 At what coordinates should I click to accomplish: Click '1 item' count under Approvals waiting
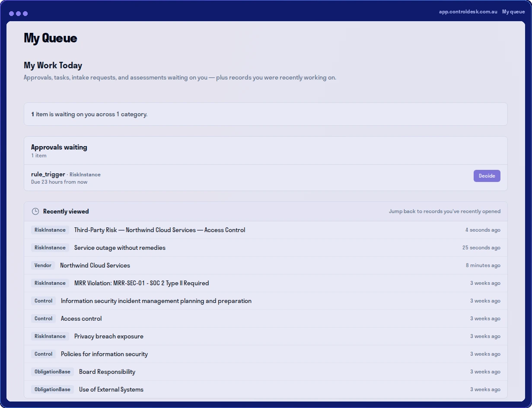(x=39, y=156)
